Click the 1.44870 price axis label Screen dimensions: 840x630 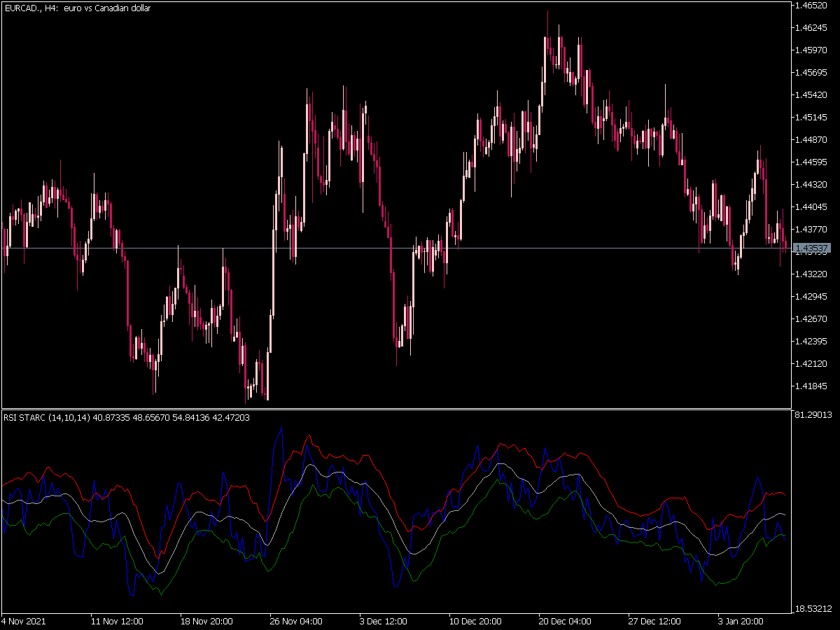[x=813, y=140]
